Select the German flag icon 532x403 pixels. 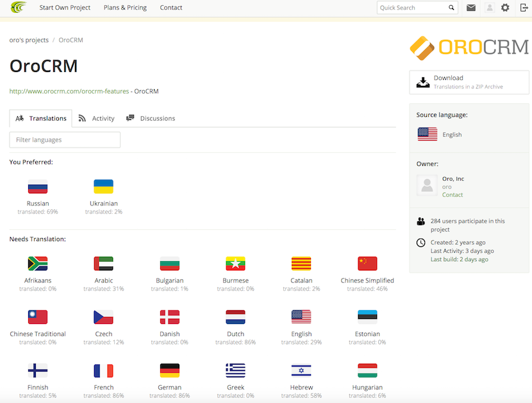170,370
